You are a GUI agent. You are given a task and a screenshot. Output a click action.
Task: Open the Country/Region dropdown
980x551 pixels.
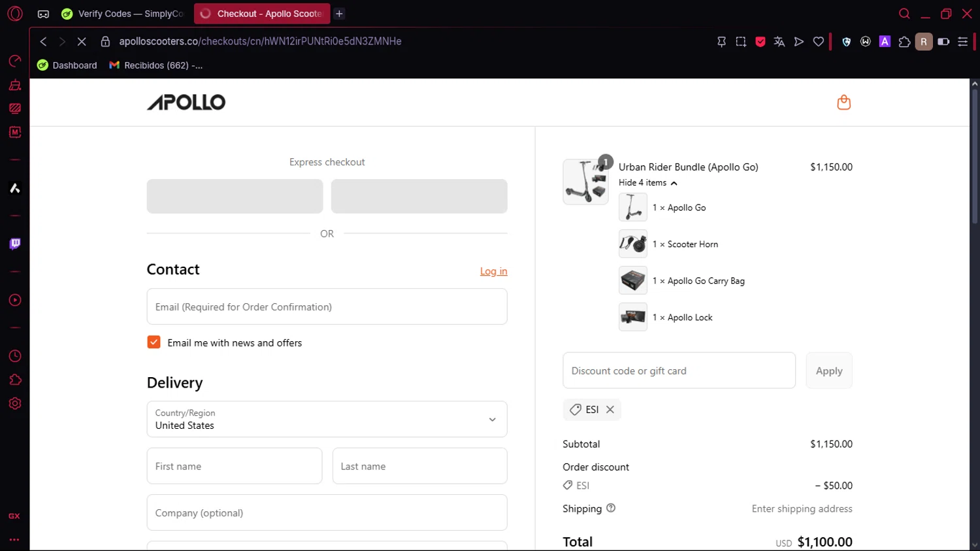tap(327, 419)
